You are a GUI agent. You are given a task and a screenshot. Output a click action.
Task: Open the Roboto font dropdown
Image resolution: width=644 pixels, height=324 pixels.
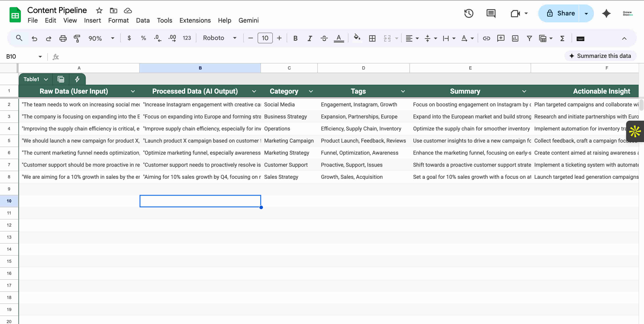coord(220,38)
